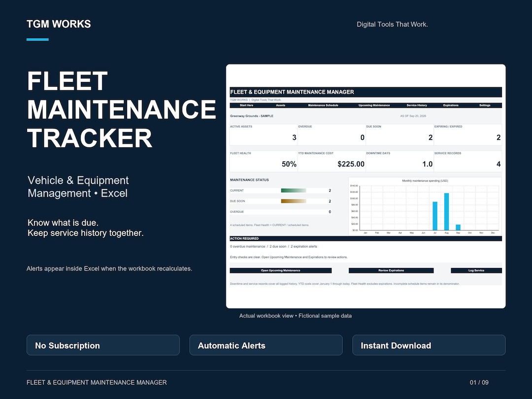Screen dimensions: 532x399
Task: Click the Fleet Health 50% value
Action: coord(289,164)
